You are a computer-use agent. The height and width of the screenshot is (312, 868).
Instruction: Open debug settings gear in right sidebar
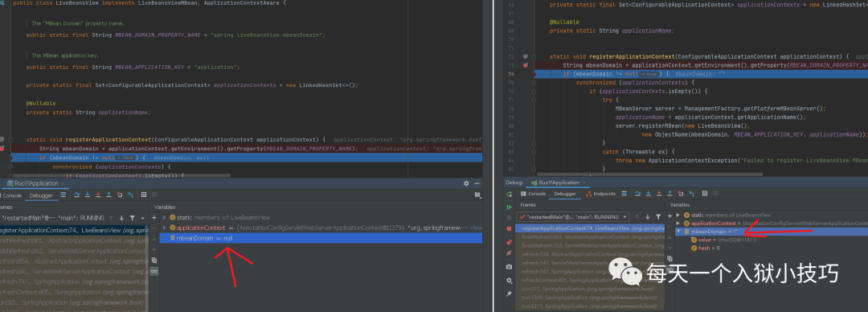tap(509, 281)
